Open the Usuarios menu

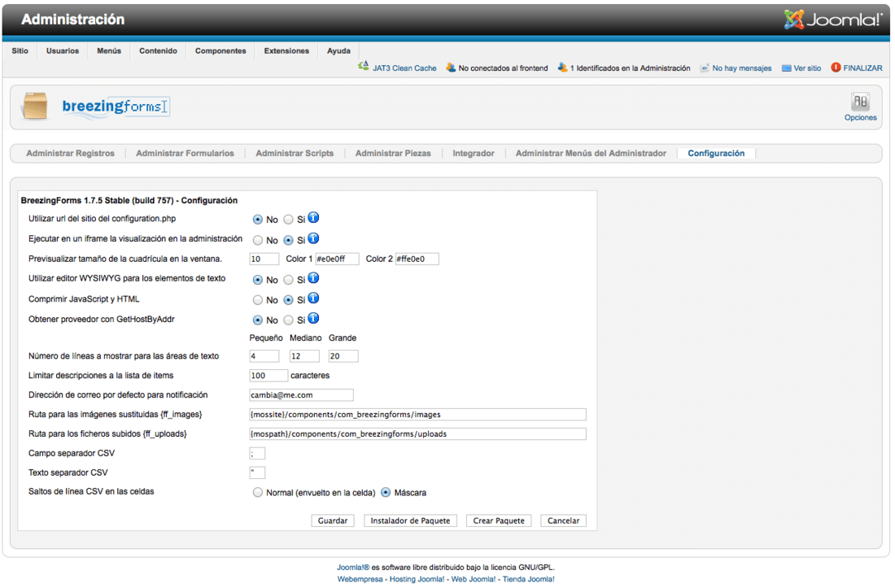click(x=63, y=50)
